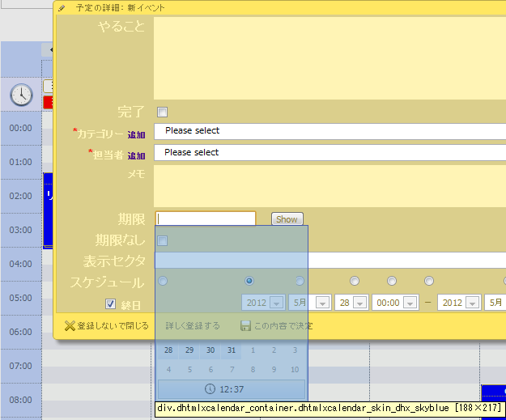
Task: Tick the 完了 checkbox
Action: point(162,112)
